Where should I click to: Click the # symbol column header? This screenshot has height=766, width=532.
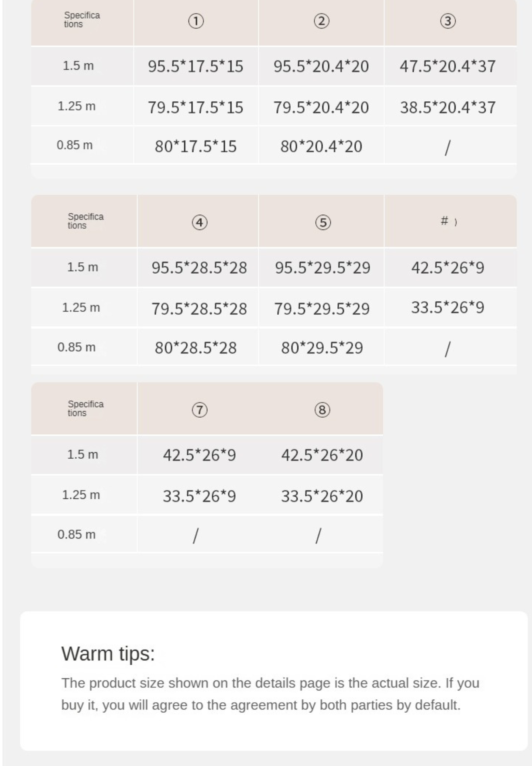(x=445, y=221)
